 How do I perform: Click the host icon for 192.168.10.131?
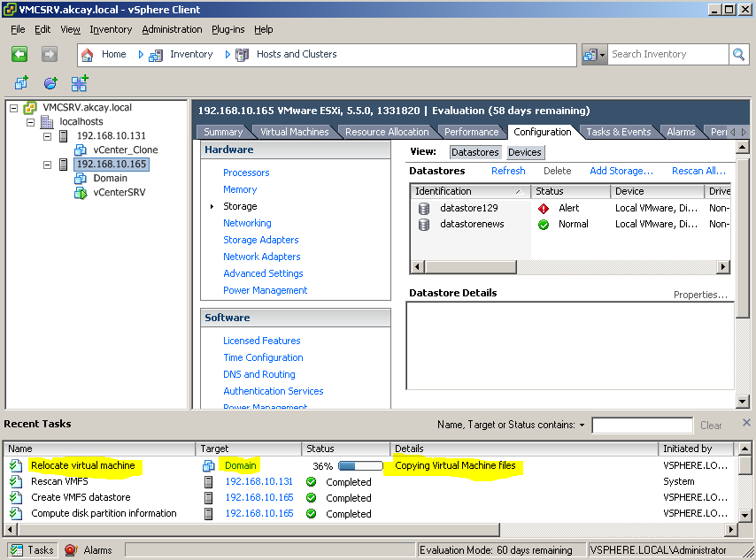click(63, 136)
